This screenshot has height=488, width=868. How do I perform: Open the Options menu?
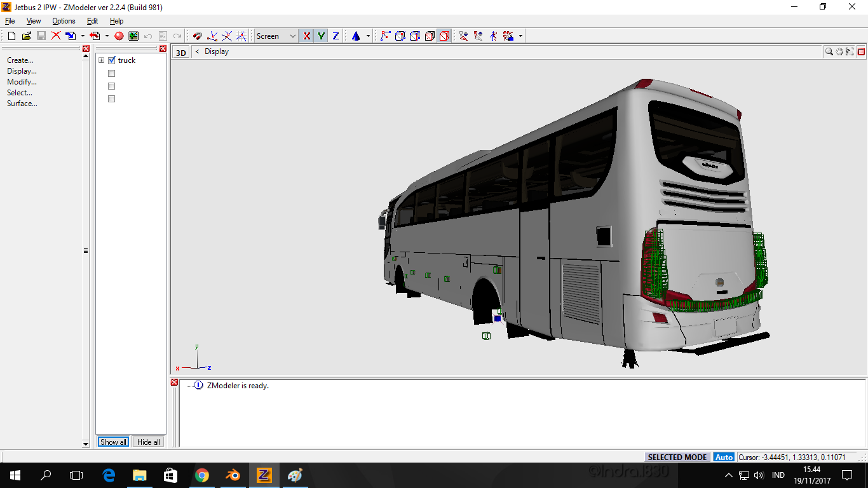click(64, 20)
